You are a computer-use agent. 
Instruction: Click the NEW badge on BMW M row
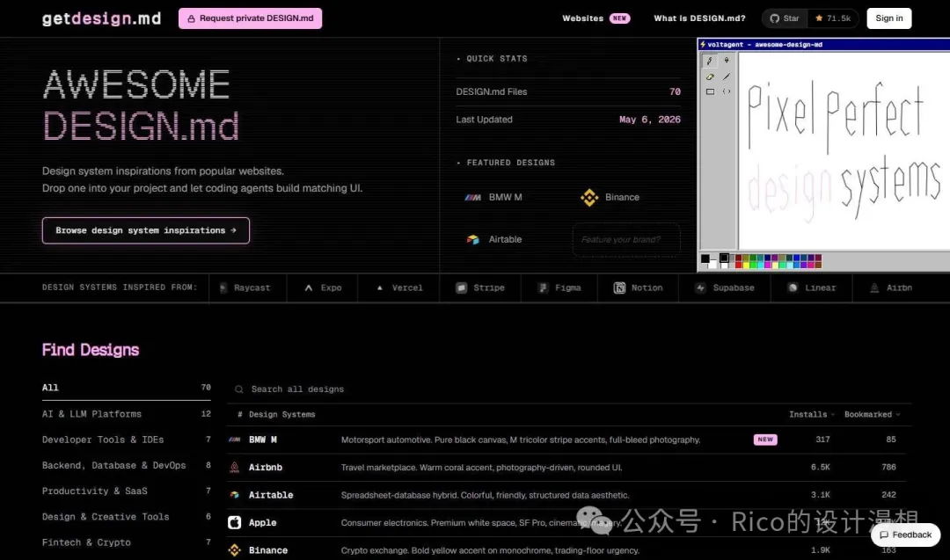765,440
